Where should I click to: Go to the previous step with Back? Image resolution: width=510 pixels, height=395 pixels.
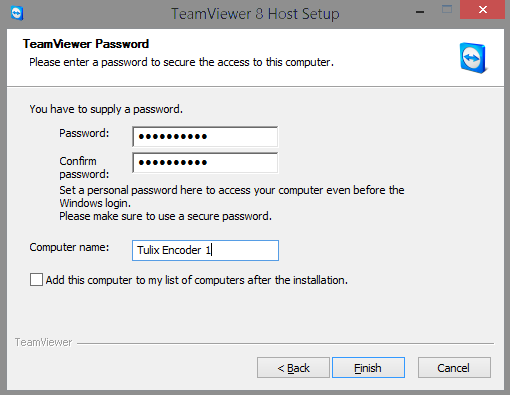point(293,368)
